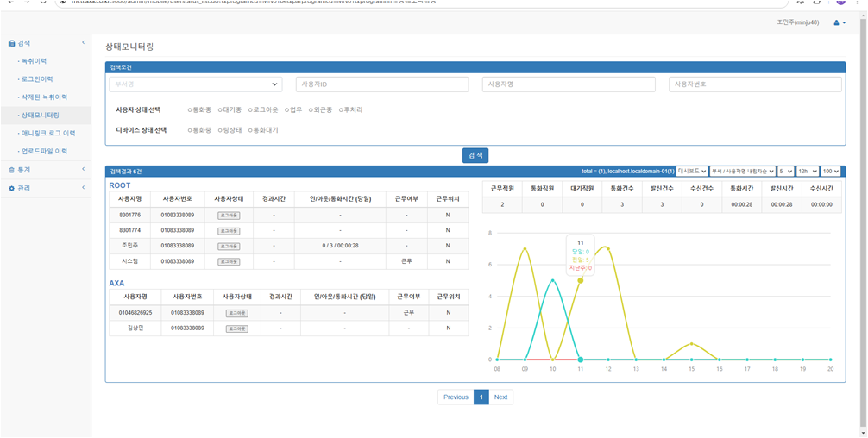868x438 pixels.
Task: Click the 근무직원 column header
Action: tap(503, 189)
